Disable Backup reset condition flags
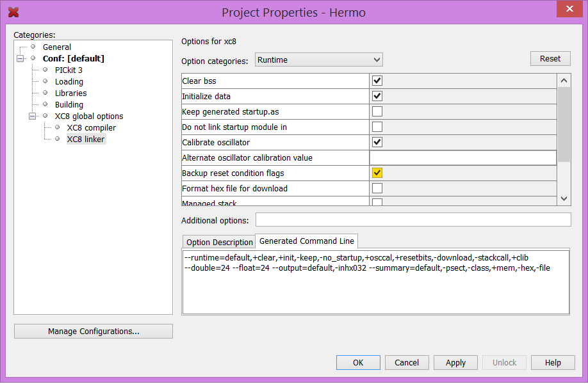This screenshot has height=384, width=588. pyautogui.click(x=377, y=173)
